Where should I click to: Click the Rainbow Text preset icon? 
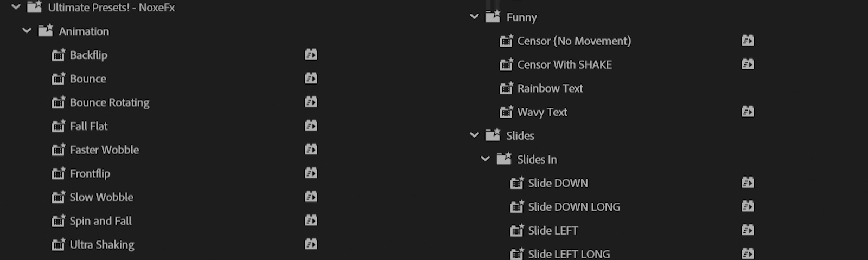(x=506, y=88)
